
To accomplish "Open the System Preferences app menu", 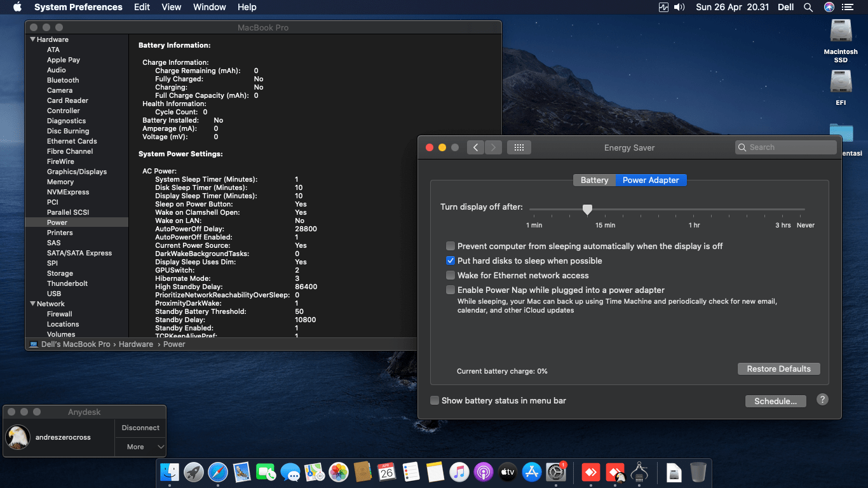I will click(78, 7).
